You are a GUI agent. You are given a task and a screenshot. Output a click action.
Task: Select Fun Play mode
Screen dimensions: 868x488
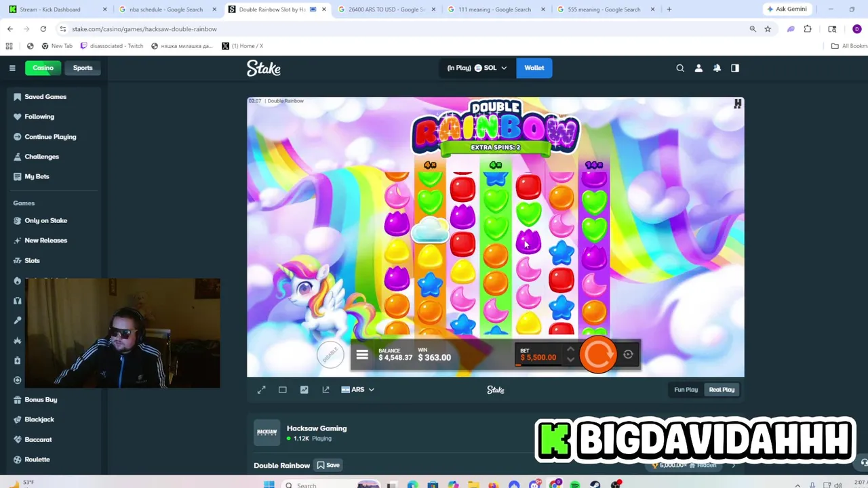pyautogui.click(x=686, y=390)
